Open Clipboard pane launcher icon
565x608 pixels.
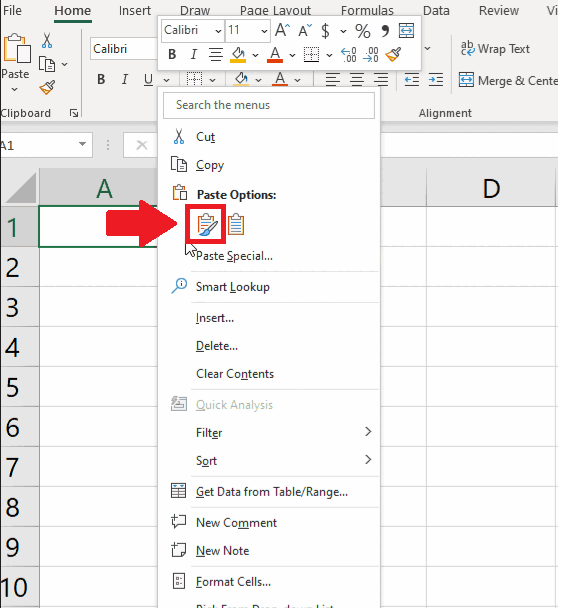coord(74,113)
